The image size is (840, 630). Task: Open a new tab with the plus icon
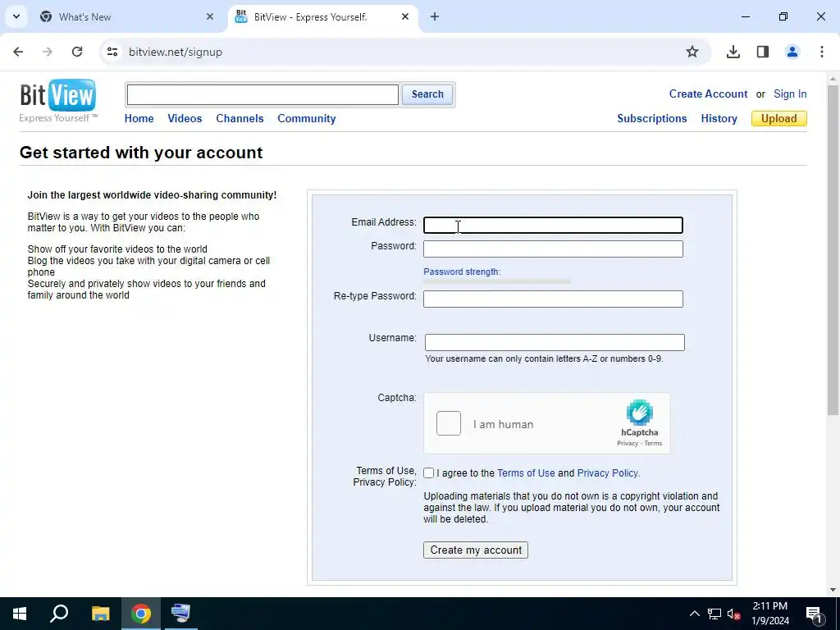pos(435,16)
